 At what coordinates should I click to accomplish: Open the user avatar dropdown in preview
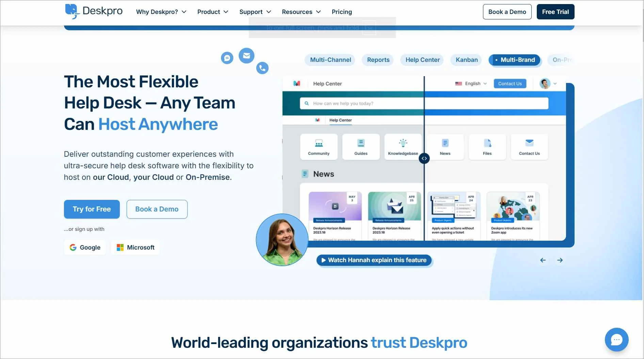tap(548, 84)
